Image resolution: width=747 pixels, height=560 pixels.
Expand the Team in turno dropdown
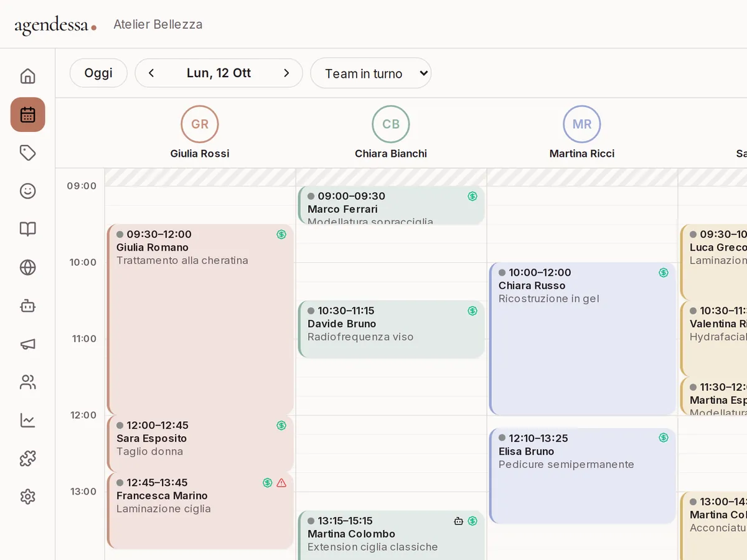tap(371, 73)
